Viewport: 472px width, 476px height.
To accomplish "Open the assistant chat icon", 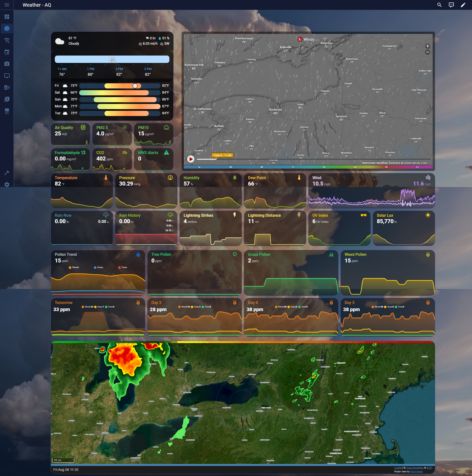I will click(451, 5).
